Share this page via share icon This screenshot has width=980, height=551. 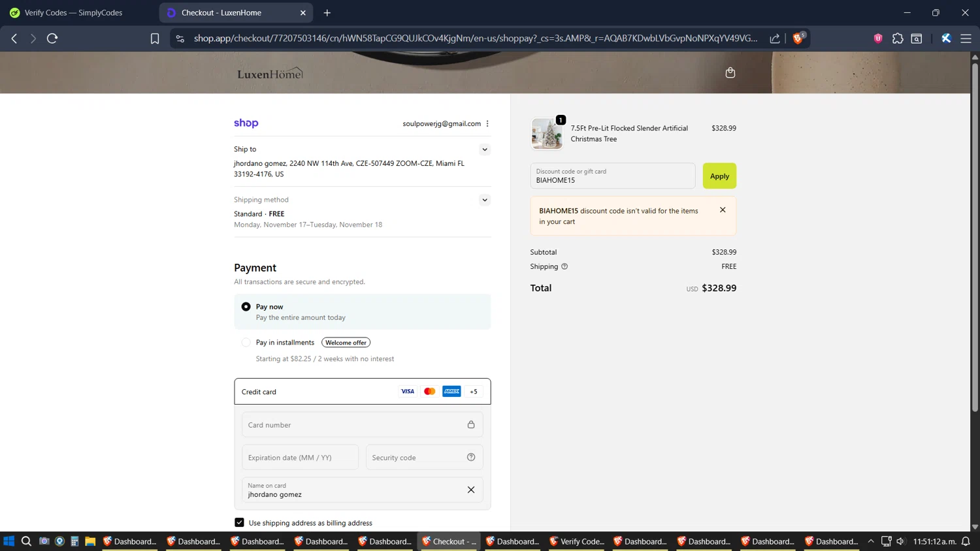coord(775,39)
